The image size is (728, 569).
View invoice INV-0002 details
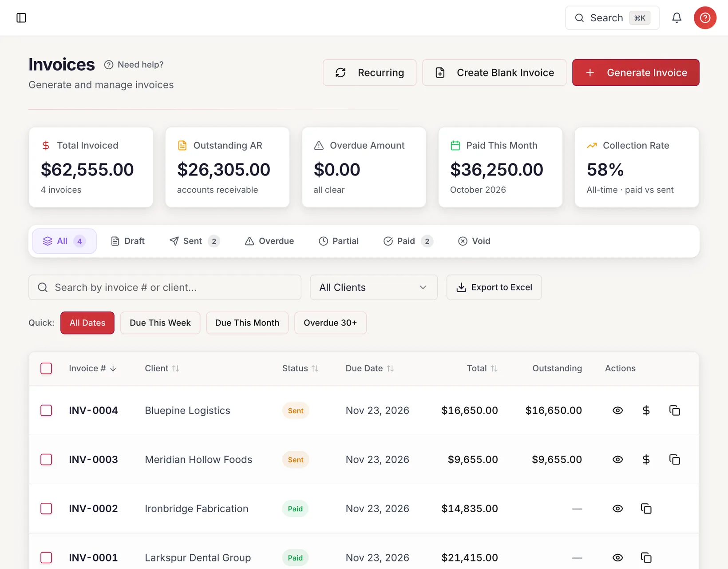click(617, 509)
